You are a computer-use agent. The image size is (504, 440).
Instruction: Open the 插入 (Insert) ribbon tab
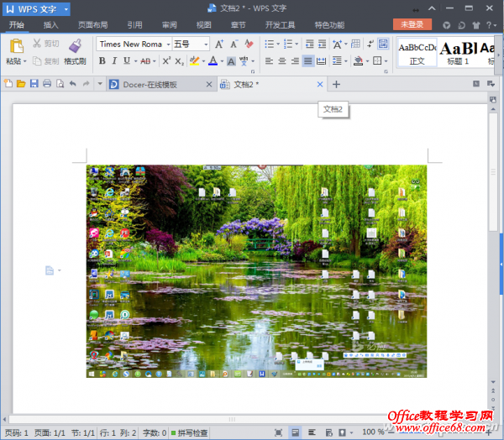point(51,25)
